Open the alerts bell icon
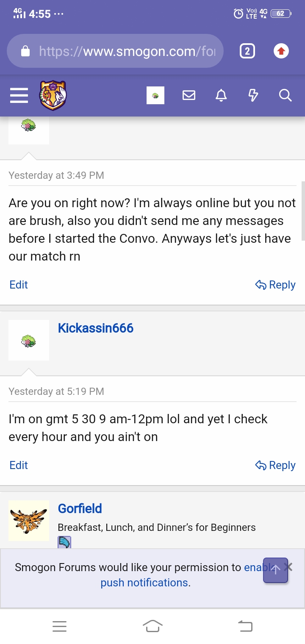The width and height of the screenshot is (305, 644). (221, 96)
